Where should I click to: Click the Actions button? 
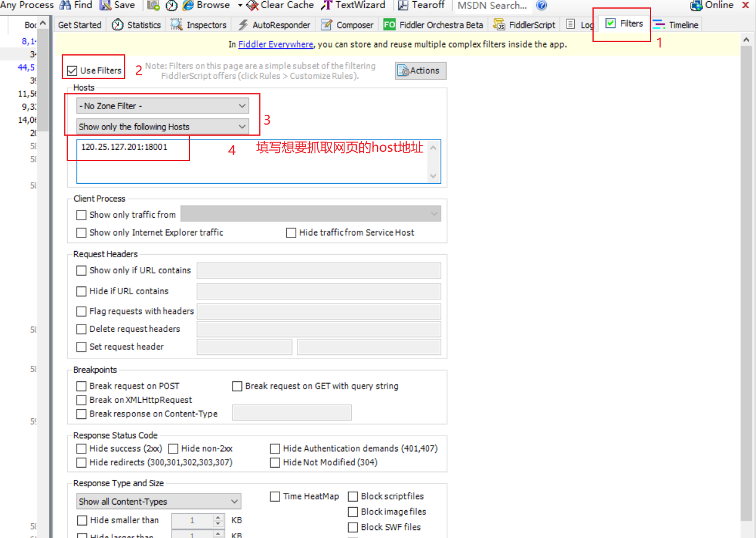click(420, 70)
